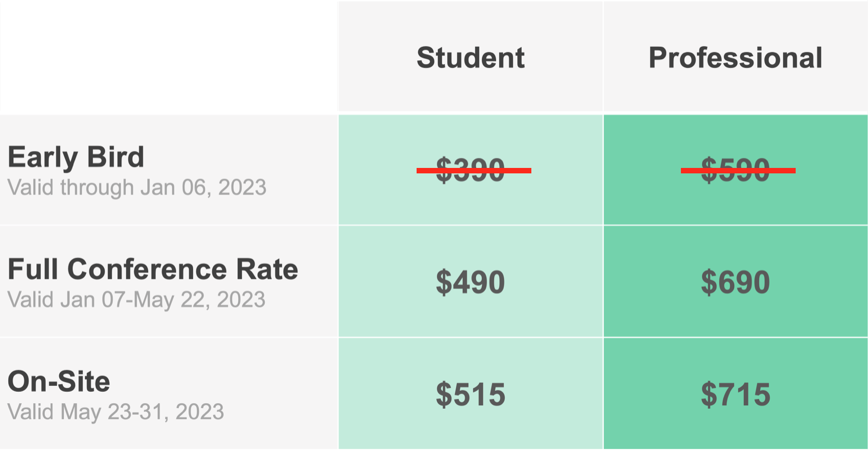Click the crossed-out $390 student price

tap(470, 170)
